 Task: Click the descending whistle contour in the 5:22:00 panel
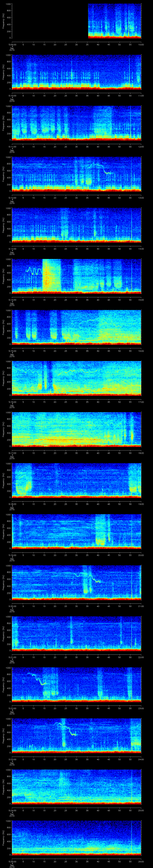(x=36, y=679)
